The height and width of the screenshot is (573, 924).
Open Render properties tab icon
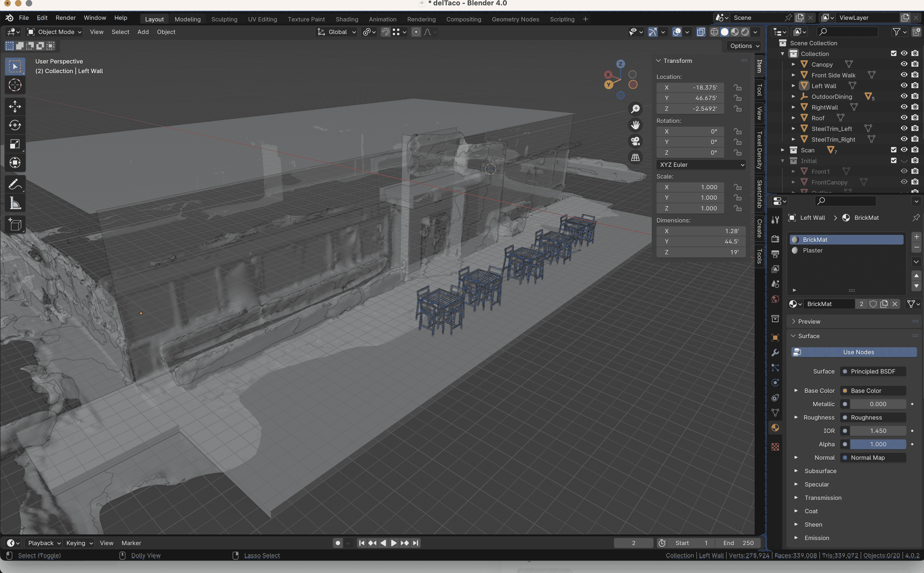pos(775,239)
